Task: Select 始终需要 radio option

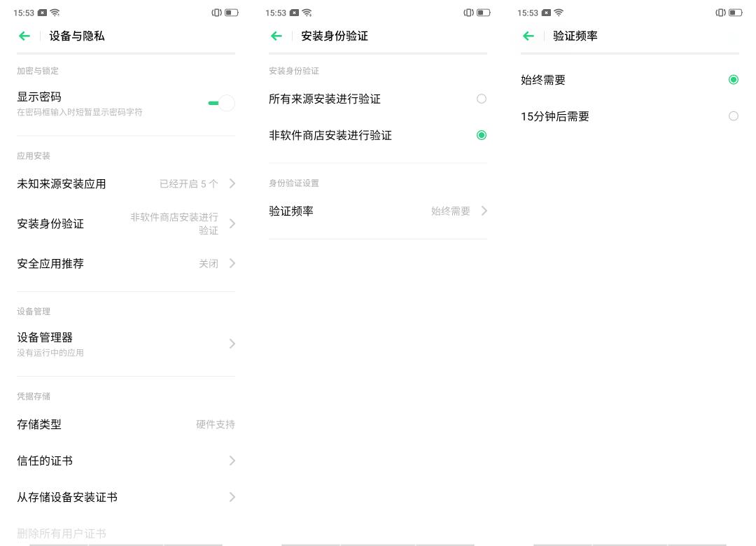Action: pos(734,80)
